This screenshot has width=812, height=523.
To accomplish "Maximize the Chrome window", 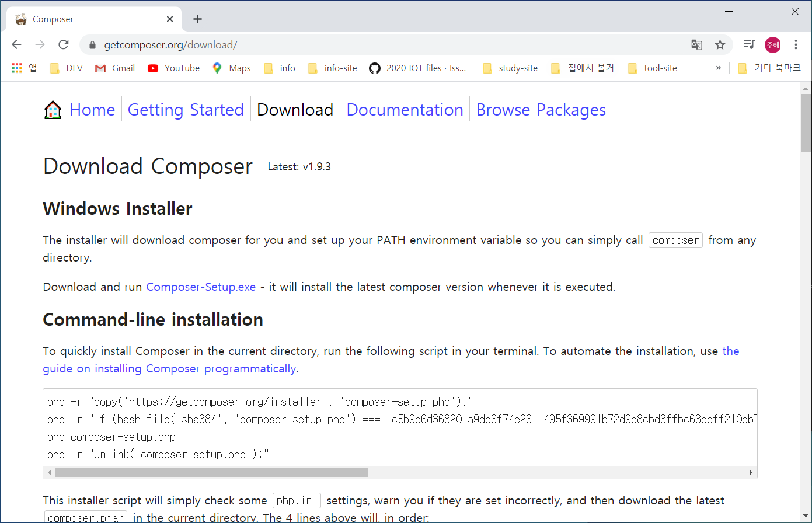I will (761, 11).
